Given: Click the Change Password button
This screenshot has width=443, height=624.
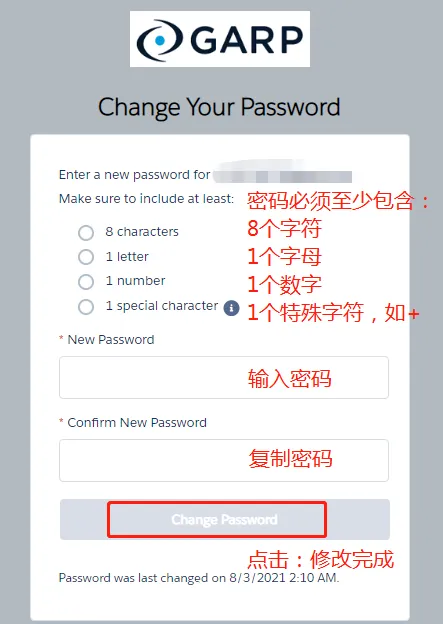Looking at the screenshot, I should pyautogui.click(x=225, y=519).
